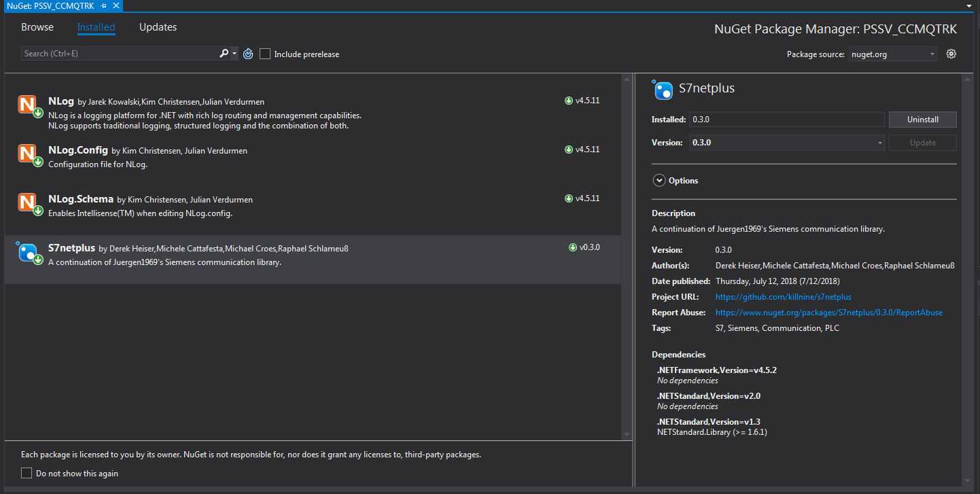Enable the Include prerelease checkbox
The width and height of the screenshot is (980, 494).
(x=265, y=54)
